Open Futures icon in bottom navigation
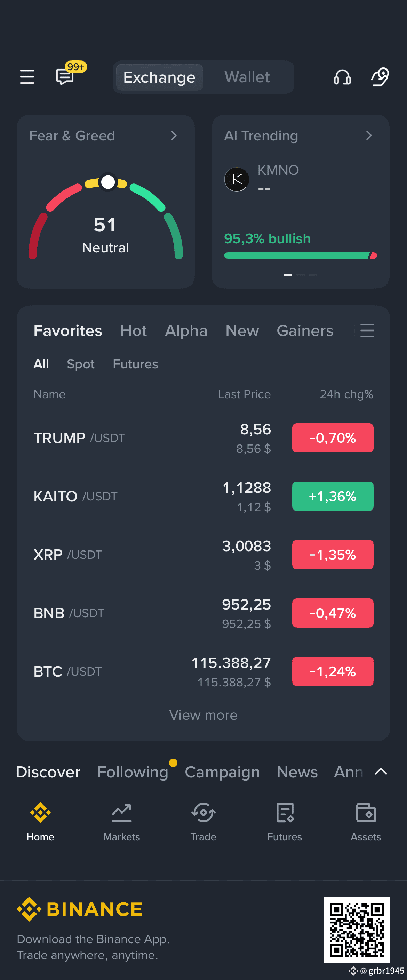This screenshot has height=980, width=407. click(285, 812)
